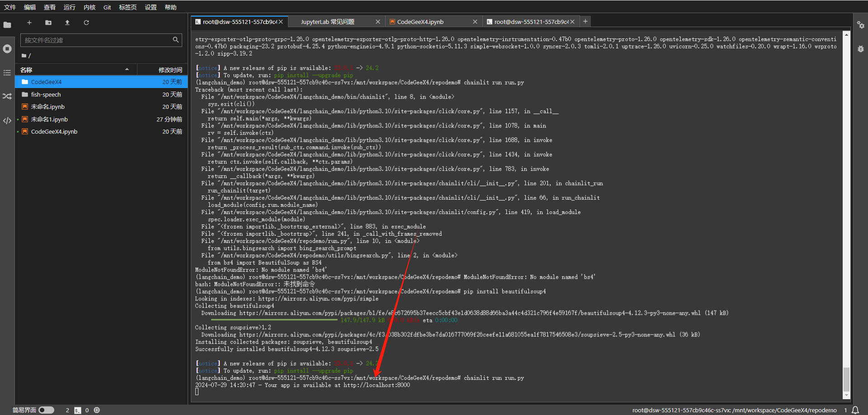Viewport: 868px width, 415px height.
Task: Sort files by 名称 column
Action: click(76, 70)
